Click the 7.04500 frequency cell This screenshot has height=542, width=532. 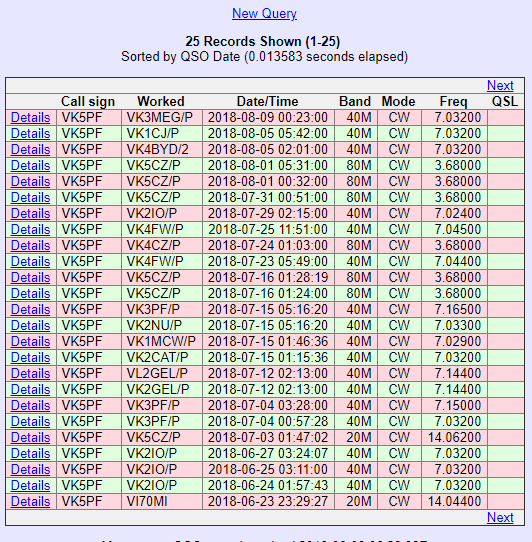coord(454,230)
